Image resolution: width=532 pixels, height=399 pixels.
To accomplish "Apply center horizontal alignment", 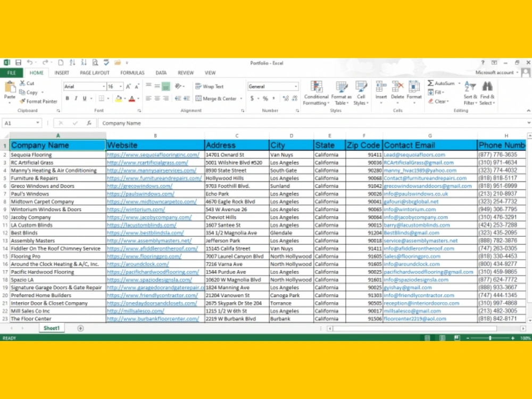I will pyautogui.click(x=157, y=98).
